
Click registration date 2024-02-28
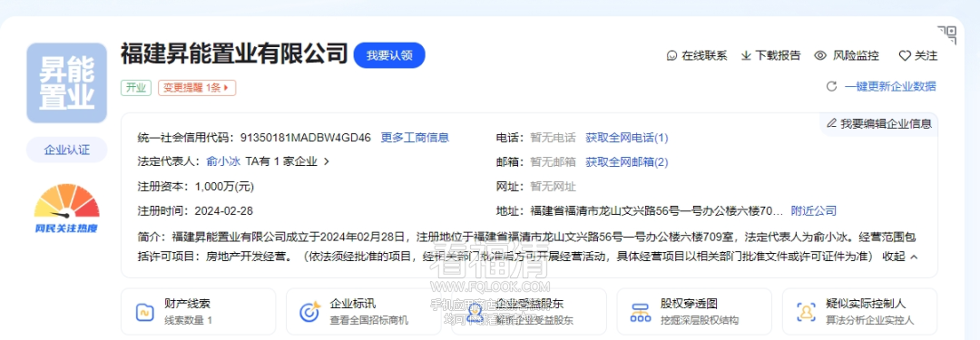click(224, 210)
